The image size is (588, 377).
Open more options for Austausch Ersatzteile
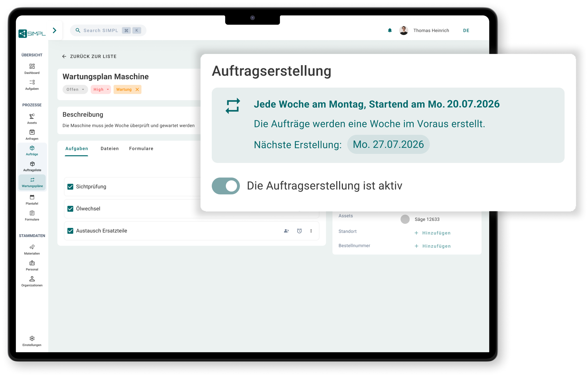[311, 231]
